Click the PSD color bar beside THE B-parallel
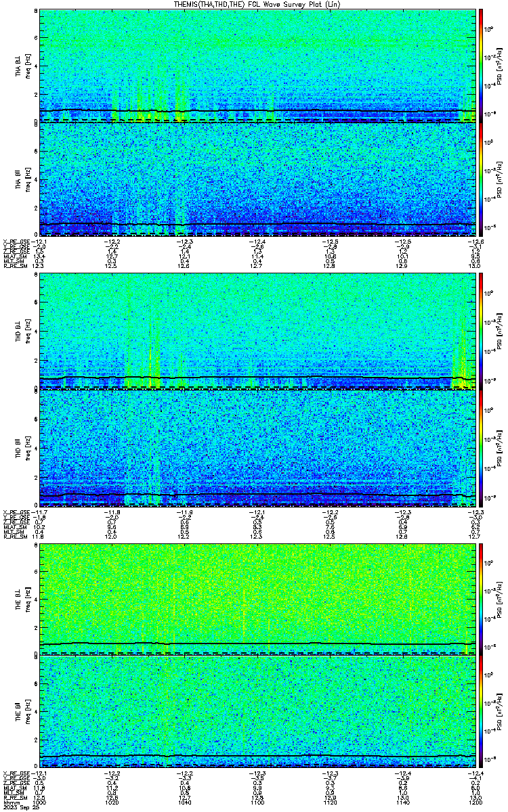Viewport: 508px width, 812px height. (x=482, y=712)
